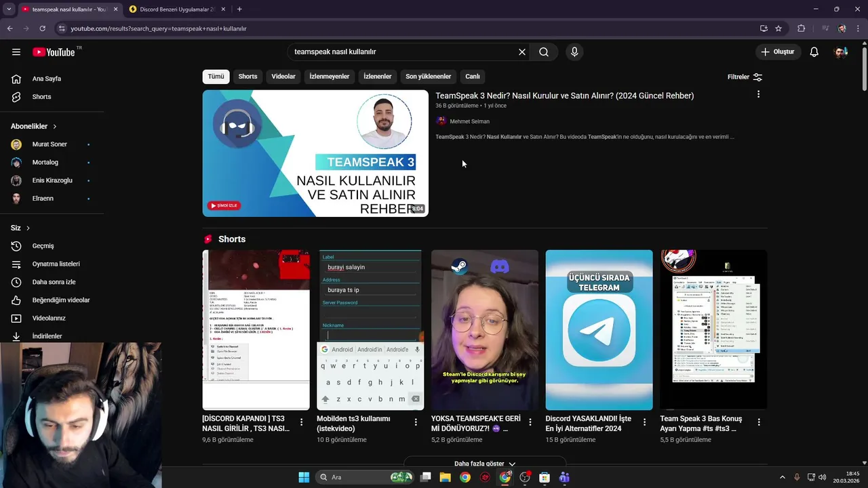This screenshot has height=488, width=868.
Task: Close the teamspeak nasıl kullanılır tab
Action: (115, 9)
